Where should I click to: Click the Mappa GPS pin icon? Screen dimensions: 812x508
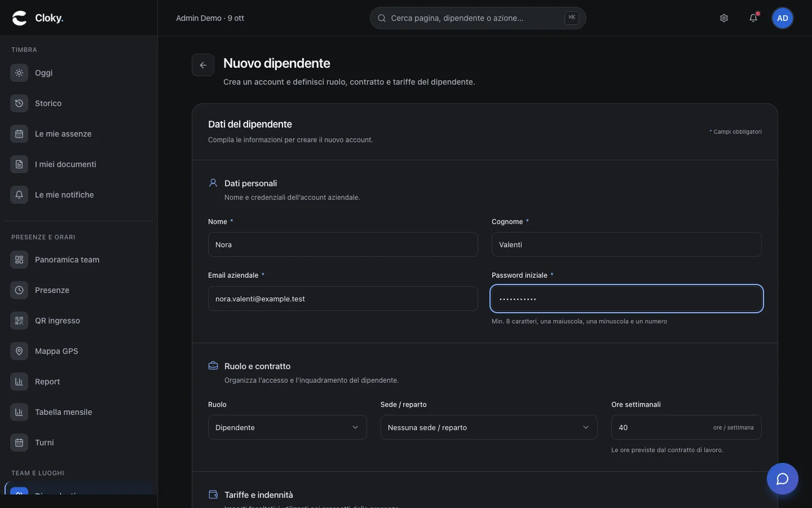coord(19,351)
